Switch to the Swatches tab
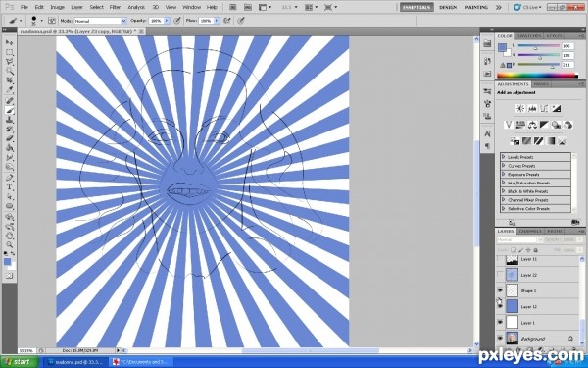This screenshot has height=368, width=588. [529, 36]
